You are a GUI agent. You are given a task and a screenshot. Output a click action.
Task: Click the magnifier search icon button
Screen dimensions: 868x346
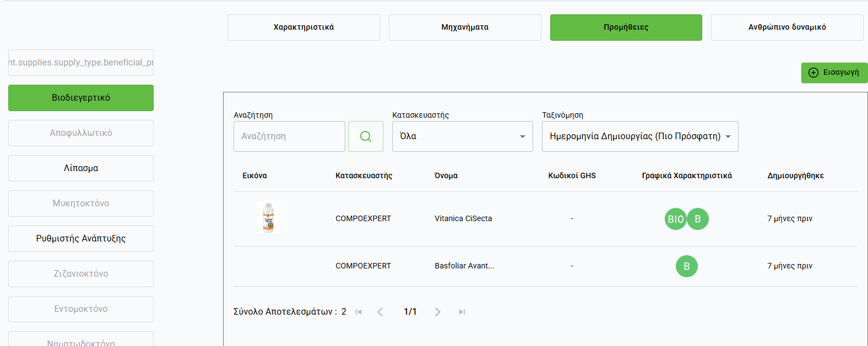(365, 136)
